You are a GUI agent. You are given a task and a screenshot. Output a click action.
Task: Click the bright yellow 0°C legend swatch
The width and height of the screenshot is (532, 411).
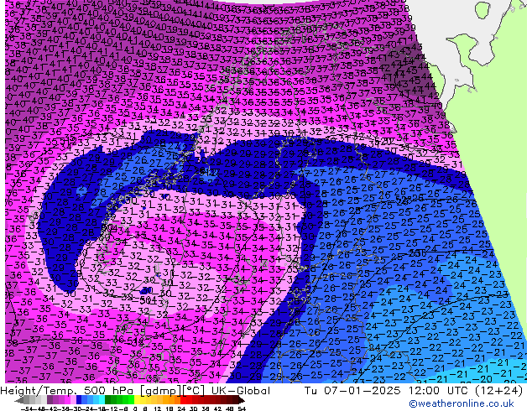click(138, 399)
